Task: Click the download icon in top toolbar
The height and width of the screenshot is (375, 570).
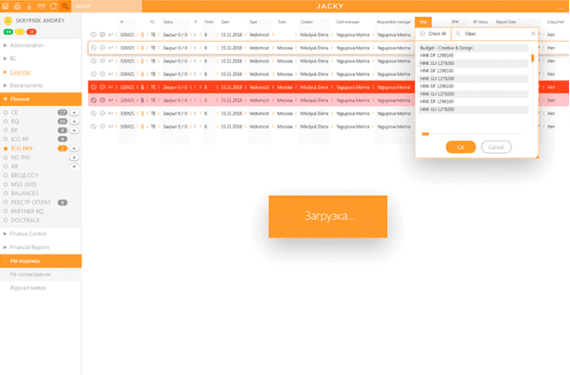Action: (29, 6)
